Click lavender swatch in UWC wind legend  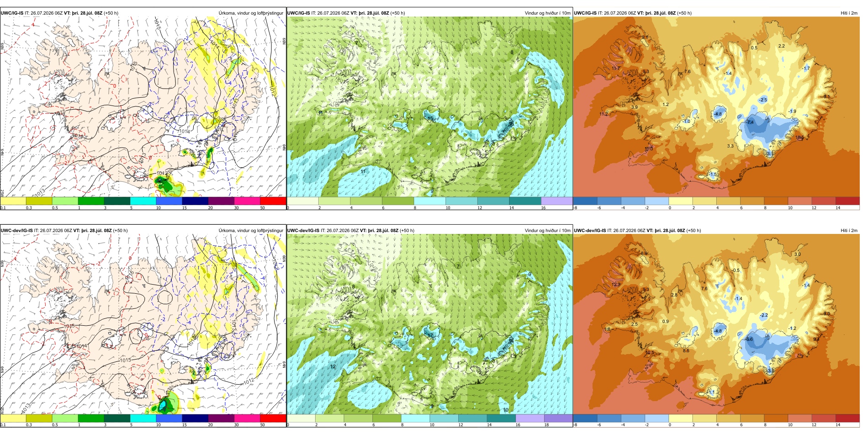556,201
